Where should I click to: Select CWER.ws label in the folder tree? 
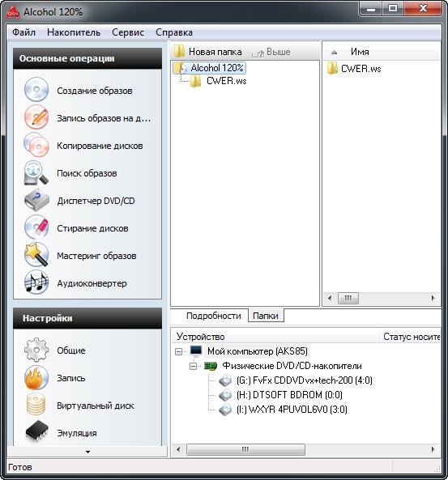[x=227, y=81]
